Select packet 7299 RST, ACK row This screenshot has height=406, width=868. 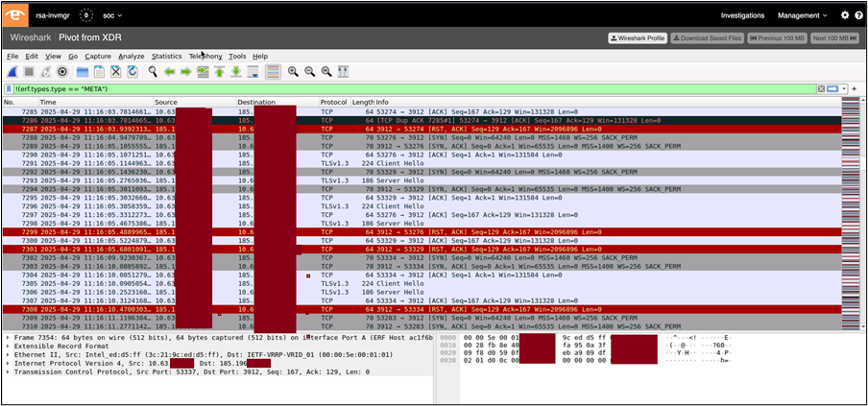[x=422, y=231]
